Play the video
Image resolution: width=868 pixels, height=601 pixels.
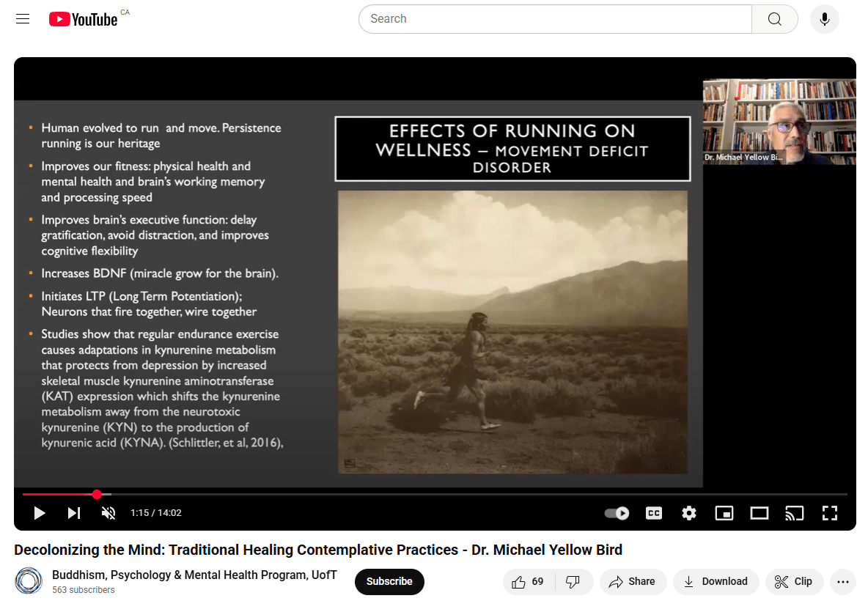tap(40, 513)
